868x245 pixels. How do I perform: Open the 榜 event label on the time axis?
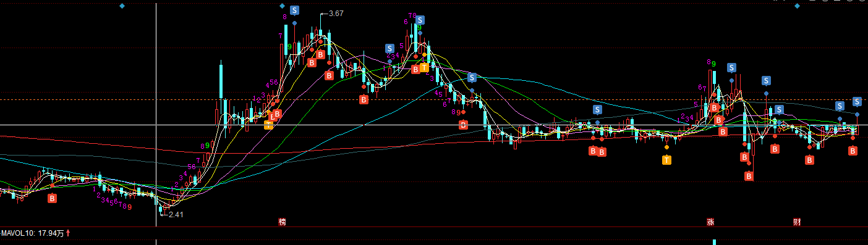coord(282,222)
